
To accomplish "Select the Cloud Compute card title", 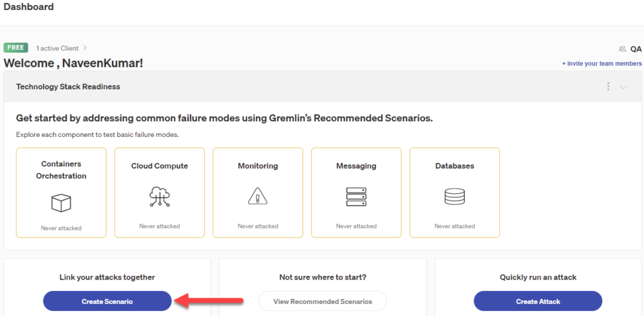I will [x=159, y=166].
